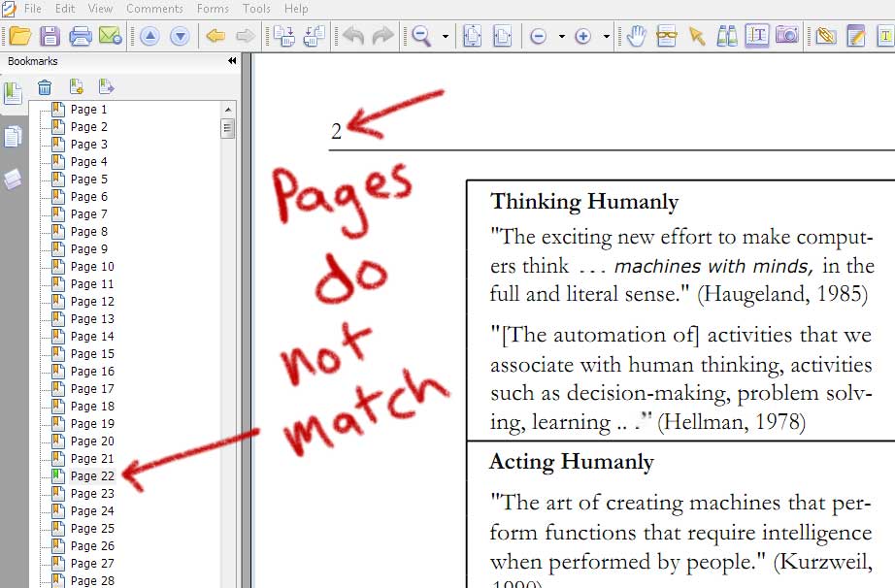
Task: Collapse the Bookmarks panel via double chevron
Action: [231, 60]
